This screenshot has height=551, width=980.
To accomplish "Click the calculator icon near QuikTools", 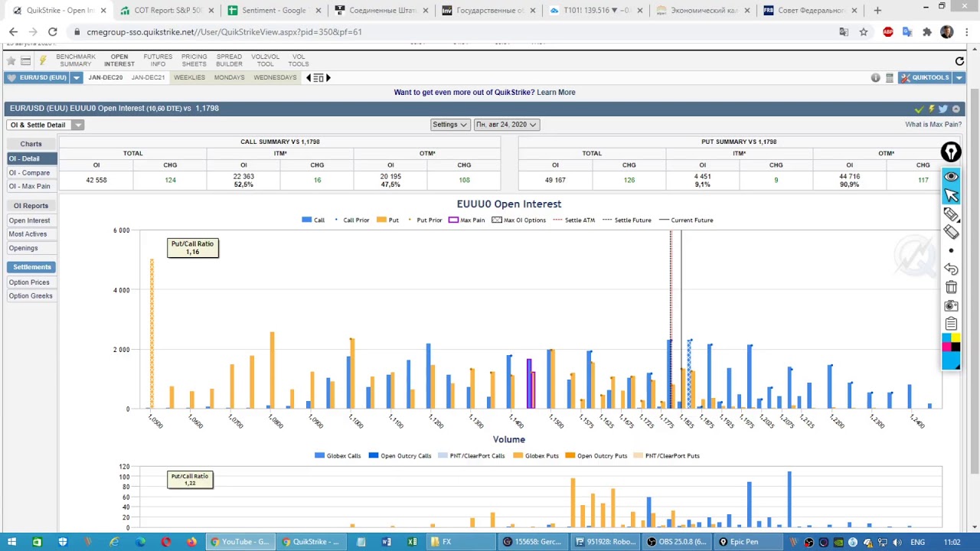I will [x=889, y=78].
